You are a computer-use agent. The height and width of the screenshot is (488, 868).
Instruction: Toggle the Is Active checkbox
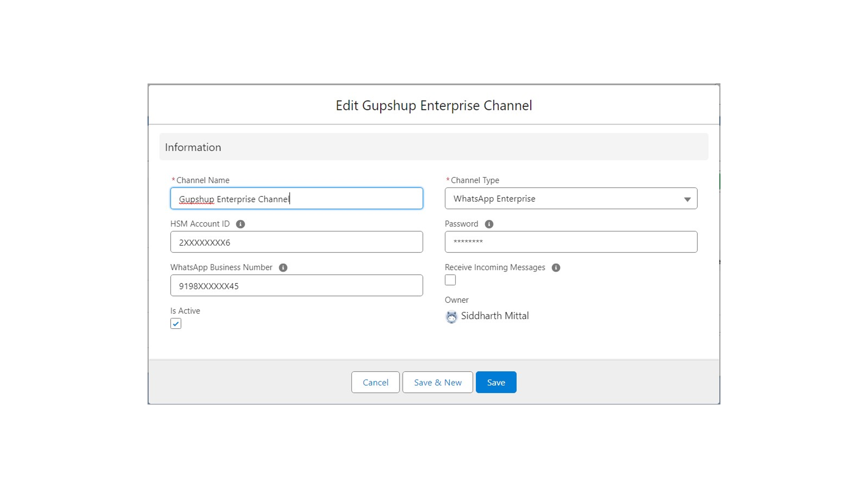coord(175,323)
